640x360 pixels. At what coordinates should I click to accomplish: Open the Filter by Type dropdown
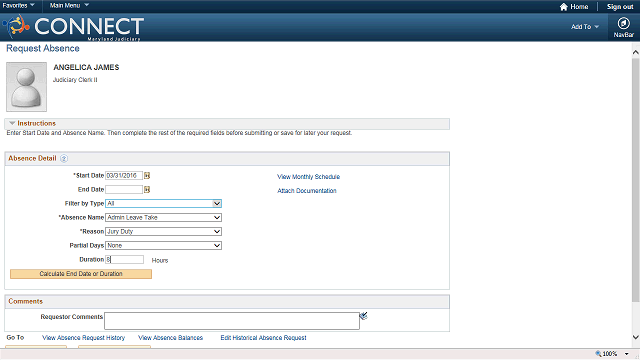pos(163,203)
